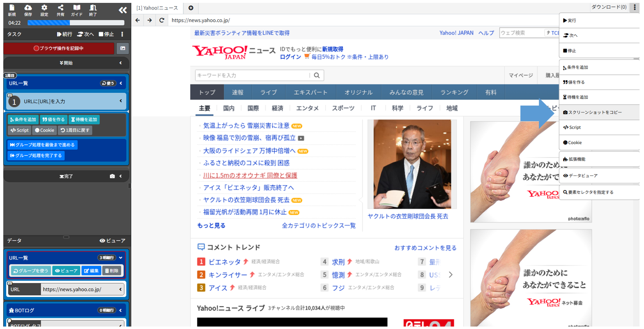Click the image icon beside recording bar
This screenshot has height=329, width=644.
(122, 48)
